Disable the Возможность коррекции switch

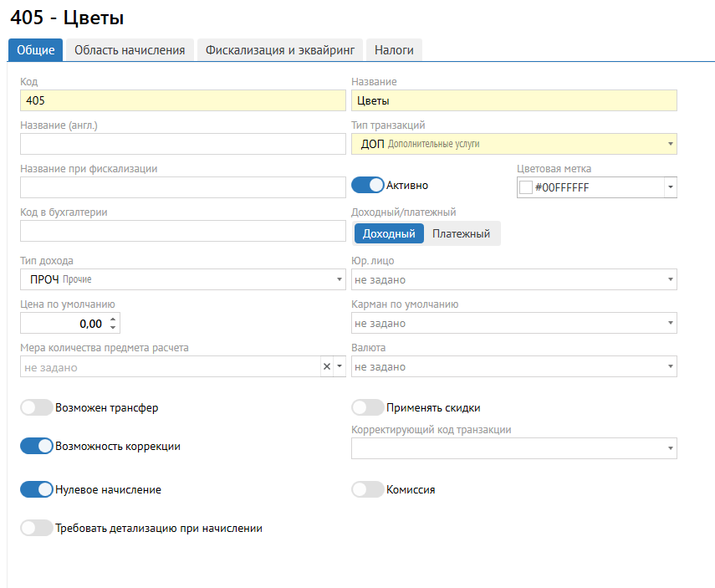tap(37, 447)
